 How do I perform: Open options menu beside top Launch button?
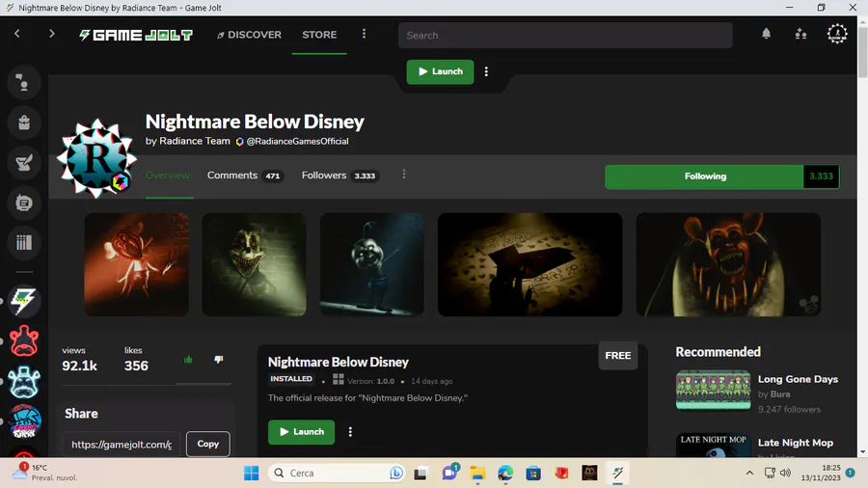(486, 72)
